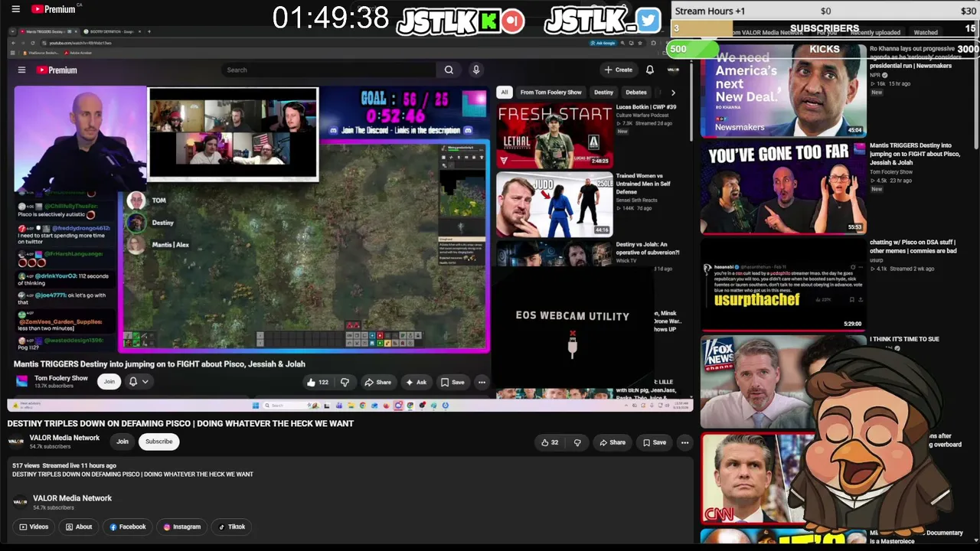The width and height of the screenshot is (980, 551).
Task: Join the Tom Foolery Show channel
Action: (109, 381)
